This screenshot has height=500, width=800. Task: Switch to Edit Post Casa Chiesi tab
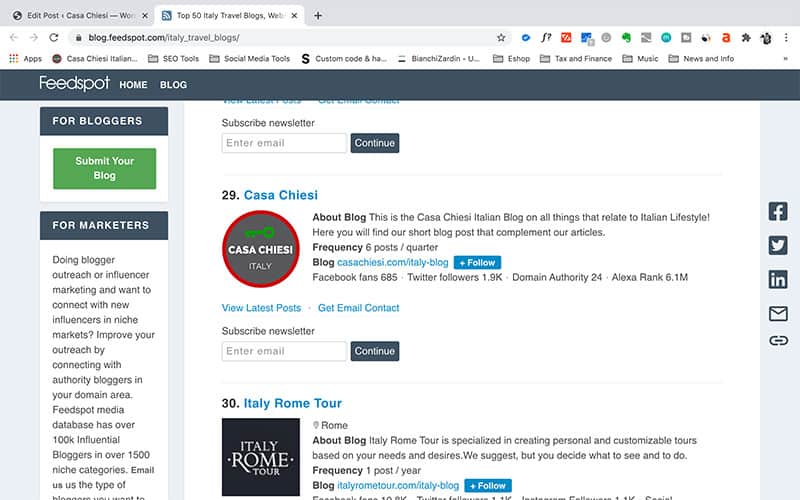click(75, 15)
